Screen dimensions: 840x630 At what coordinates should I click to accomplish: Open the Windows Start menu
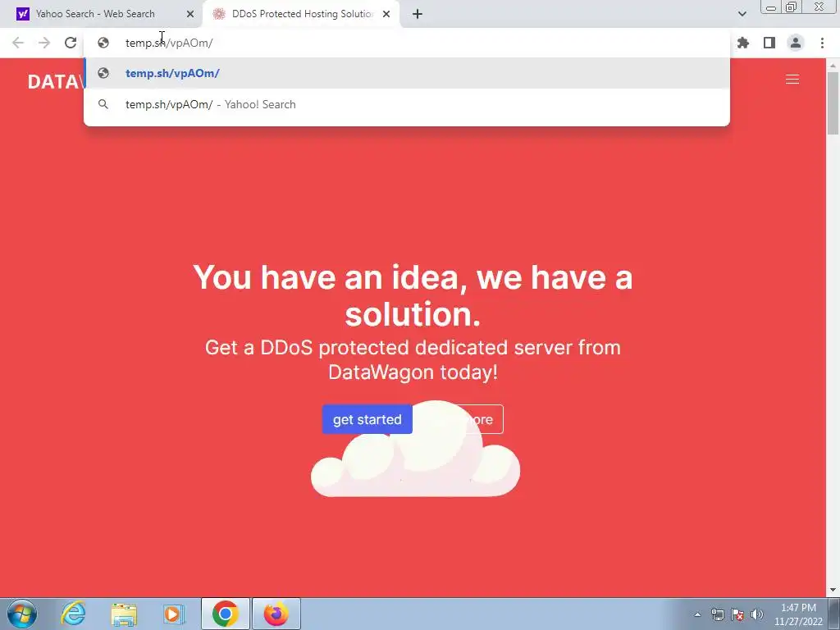[22, 614]
